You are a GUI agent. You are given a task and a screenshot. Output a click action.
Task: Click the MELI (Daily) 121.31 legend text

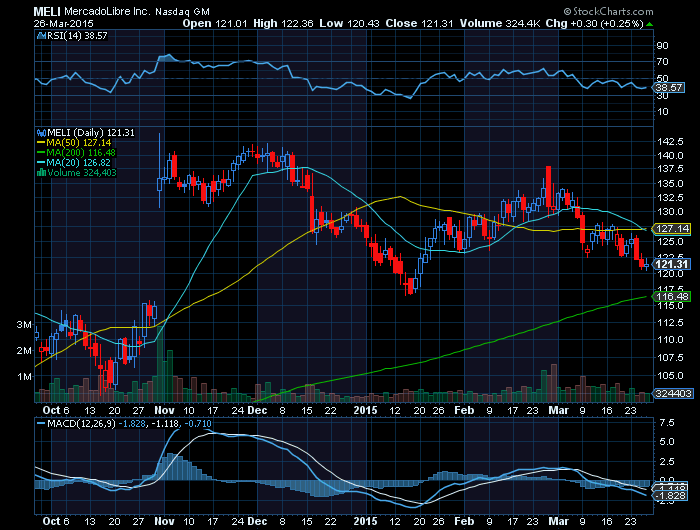(x=91, y=133)
